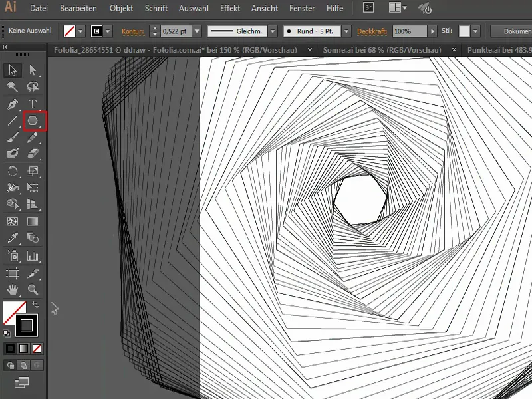Open the stroke weight dropdown
This screenshot has width=532, height=399.
[198, 31]
